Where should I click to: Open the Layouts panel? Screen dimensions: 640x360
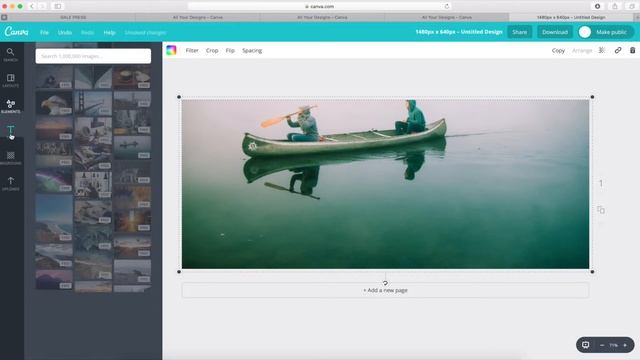point(11,80)
